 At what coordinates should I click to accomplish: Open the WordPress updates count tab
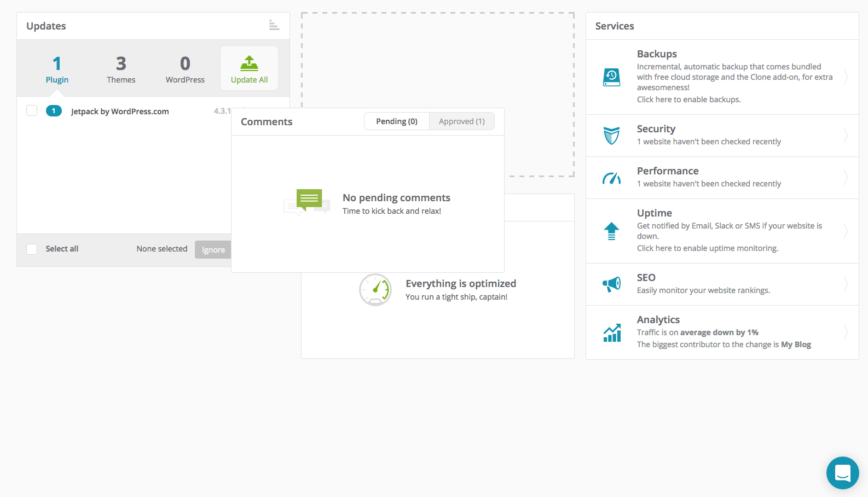(x=185, y=69)
